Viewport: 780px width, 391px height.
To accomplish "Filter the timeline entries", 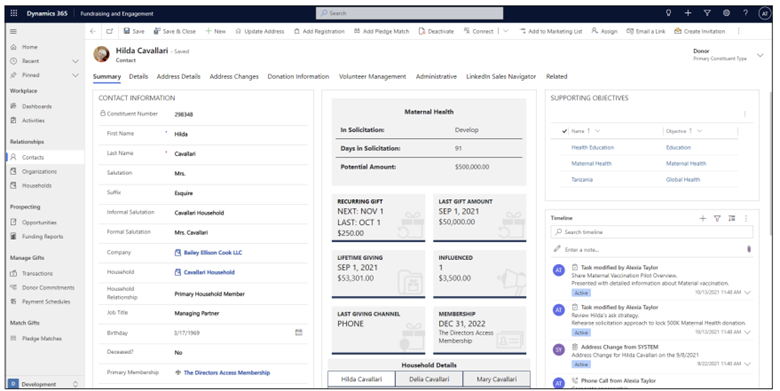I will tap(717, 218).
